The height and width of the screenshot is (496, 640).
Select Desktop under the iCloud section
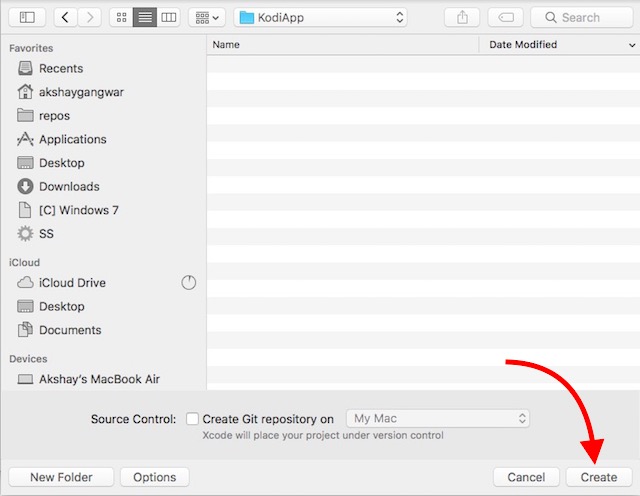coord(104,307)
